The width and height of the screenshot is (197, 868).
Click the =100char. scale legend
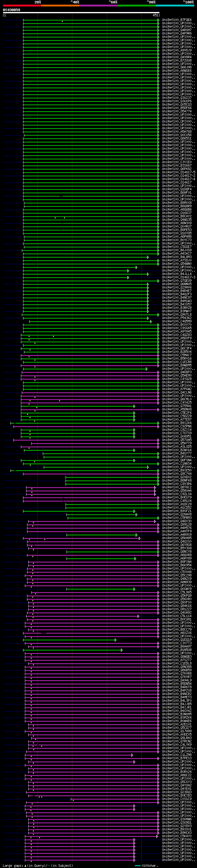(x=147, y=865)
